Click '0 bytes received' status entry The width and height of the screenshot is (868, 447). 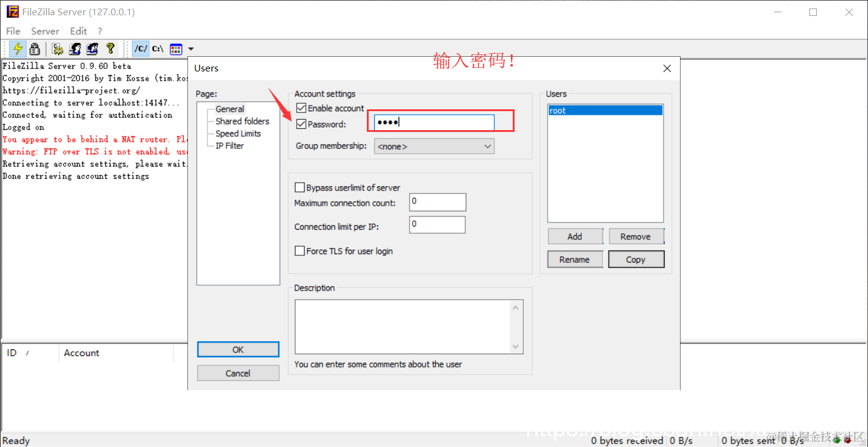click(x=627, y=440)
